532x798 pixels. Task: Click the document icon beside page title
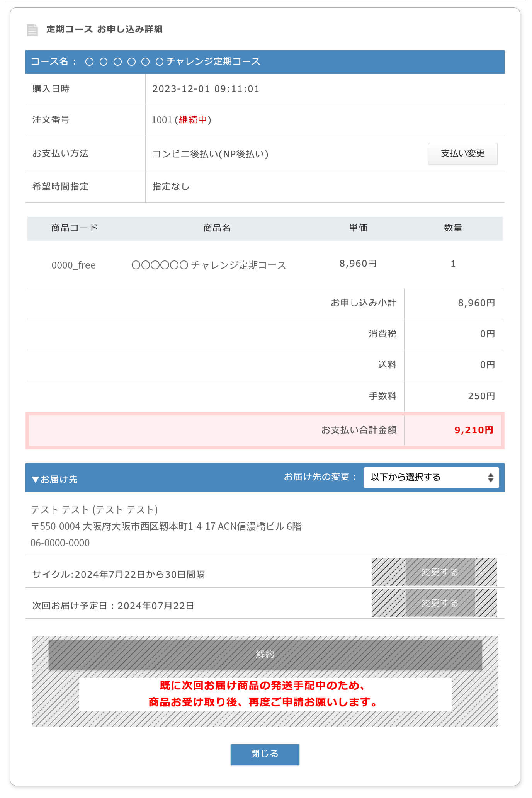[x=32, y=30]
